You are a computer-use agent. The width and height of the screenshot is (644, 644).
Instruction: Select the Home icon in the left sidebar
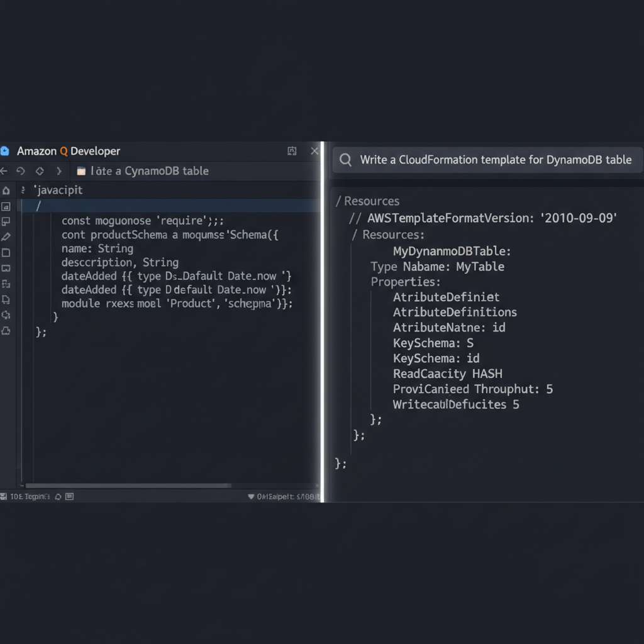tap(6, 190)
